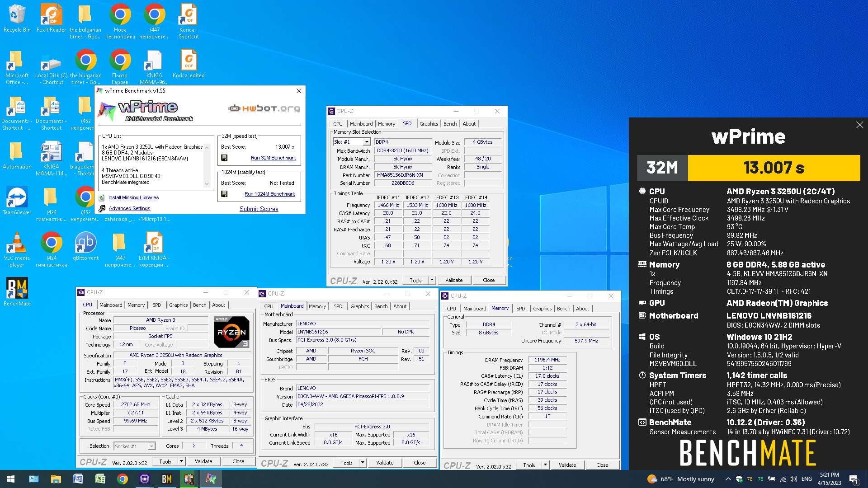Click the Run 32M Benchmark link
The width and height of the screenshot is (868, 488).
(273, 158)
